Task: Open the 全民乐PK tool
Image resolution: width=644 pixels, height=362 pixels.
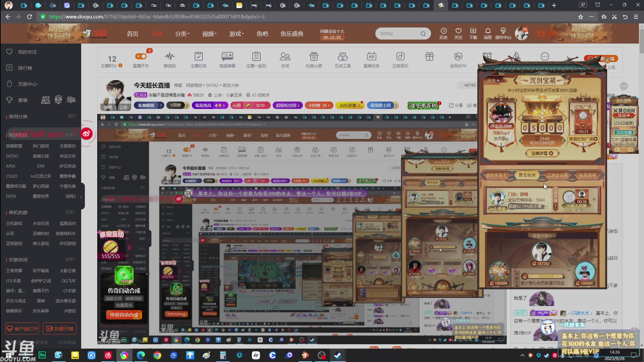Action: tap(458, 60)
